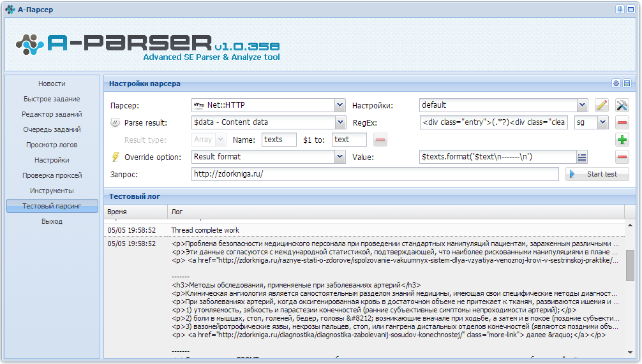Image resolution: width=642 pixels, height=364 pixels.
Task: Expand the Парсер Net::HTTP dropdown
Action: [340, 105]
